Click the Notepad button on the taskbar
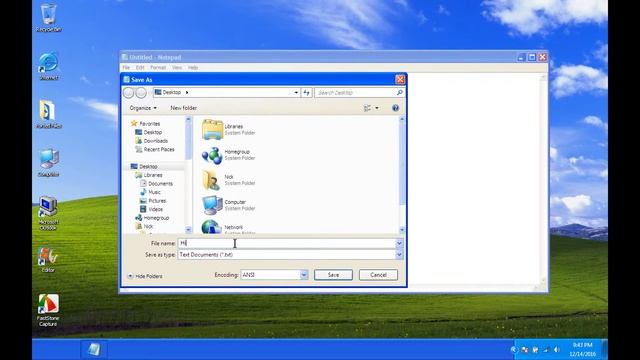Viewport: 640px width, 360px height. click(x=94, y=349)
